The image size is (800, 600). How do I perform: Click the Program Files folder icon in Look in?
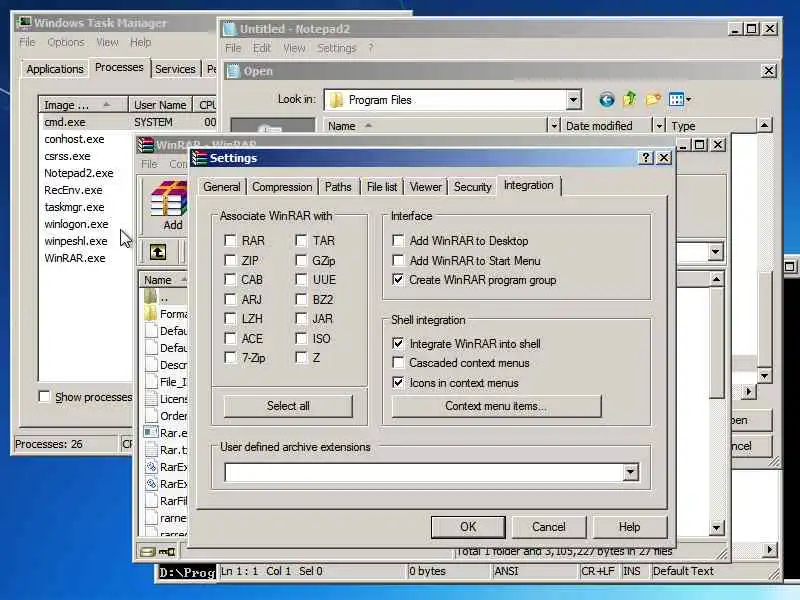(336, 100)
